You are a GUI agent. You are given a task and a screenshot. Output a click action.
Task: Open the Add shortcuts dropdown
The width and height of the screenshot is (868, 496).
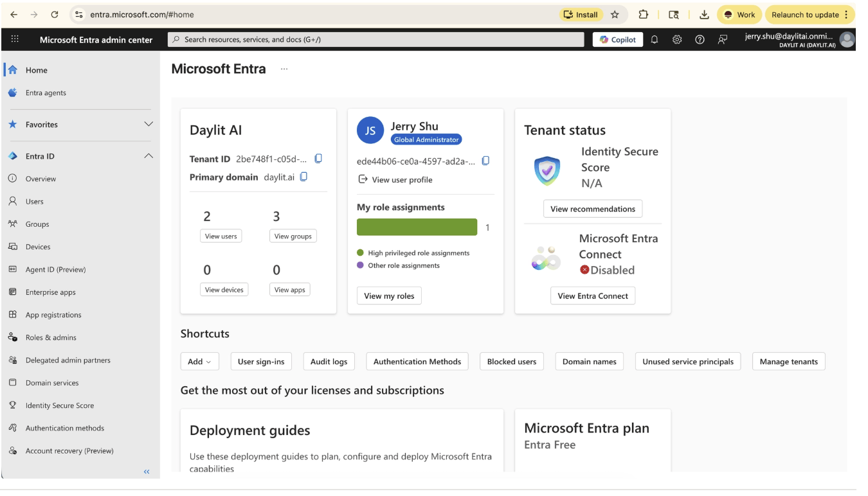[x=199, y=362]
